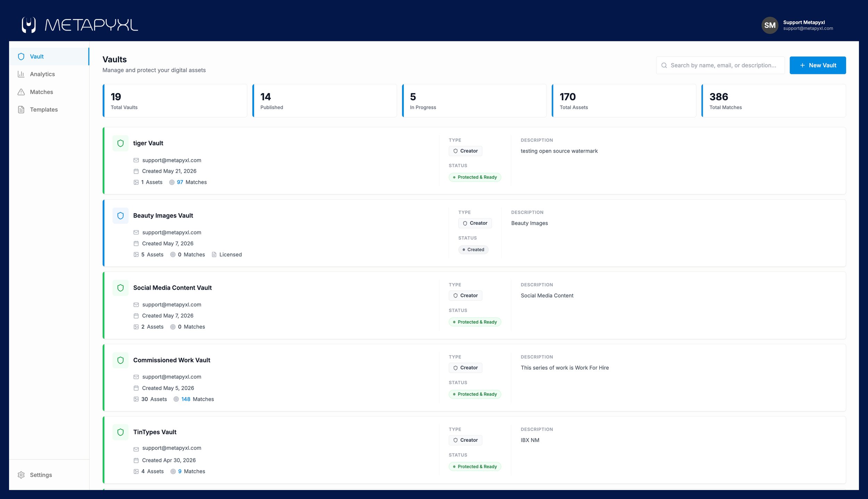The width and height of the screenshot is (868, 499).
Task: Click the Vault shield icon in sidebar
Action: pyautogui.click(x=21, y=57)
